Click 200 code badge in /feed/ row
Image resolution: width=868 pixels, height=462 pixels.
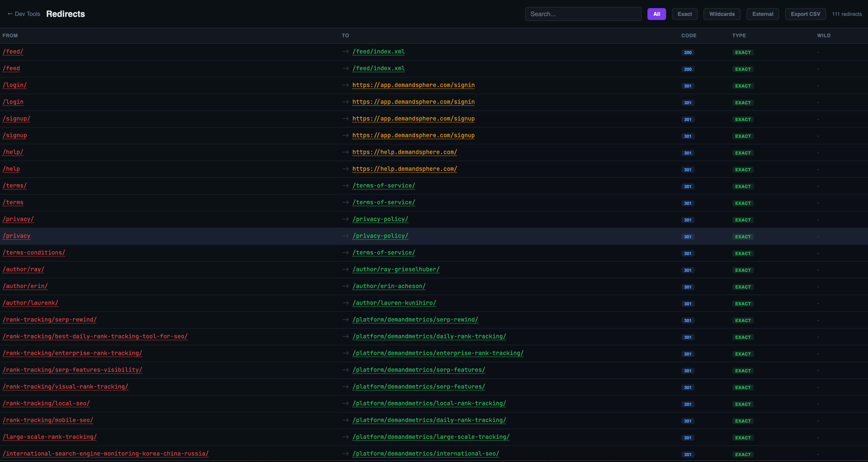click(687, 53)
